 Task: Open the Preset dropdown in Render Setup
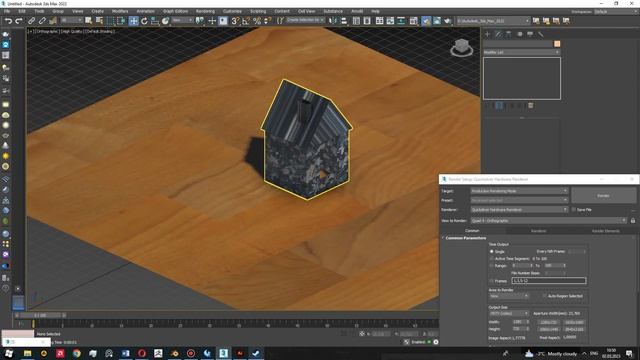tap(519, 200)
